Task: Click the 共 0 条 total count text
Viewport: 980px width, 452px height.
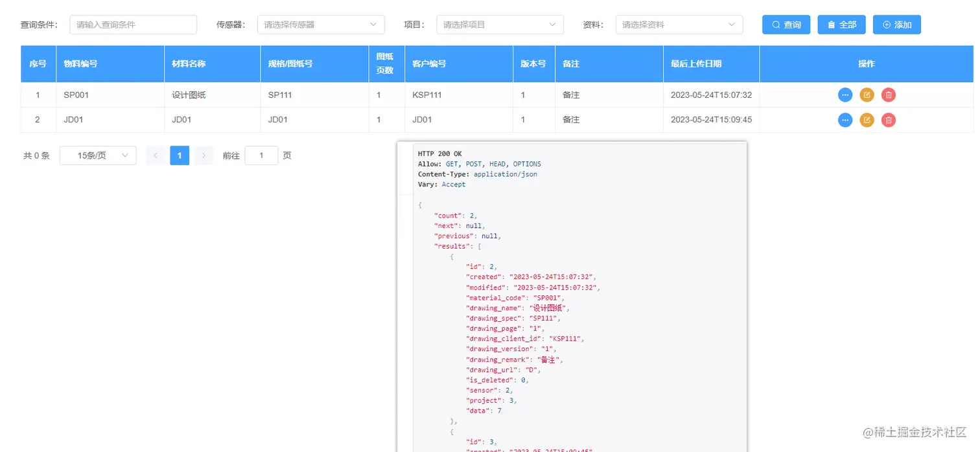Action: tap(36, 156)
